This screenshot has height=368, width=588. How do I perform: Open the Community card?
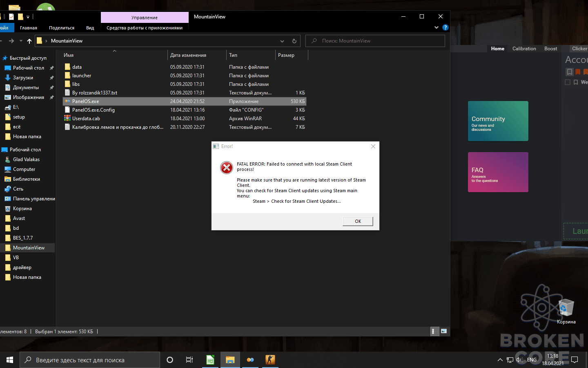[x=498, y=121]
